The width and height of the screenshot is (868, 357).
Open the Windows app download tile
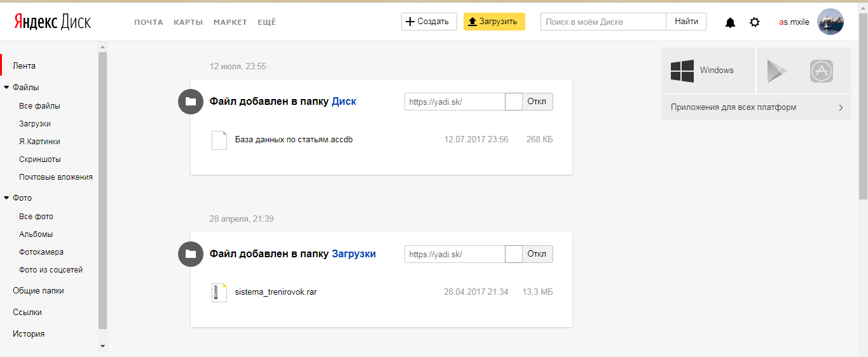click(x=708, y=71)
